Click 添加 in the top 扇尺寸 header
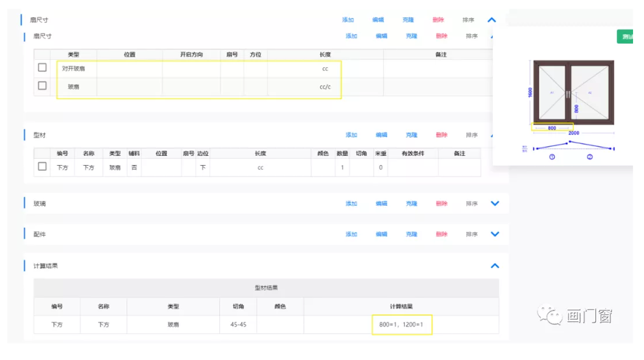The width and height of the screenshot is (644, 360). [x=348, y=20]
